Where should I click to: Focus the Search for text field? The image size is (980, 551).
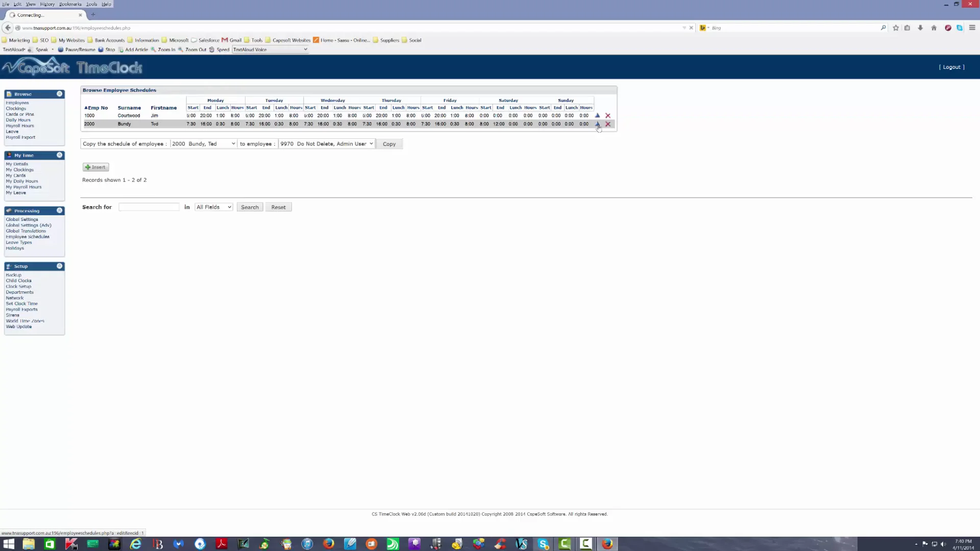pos(149,207)
